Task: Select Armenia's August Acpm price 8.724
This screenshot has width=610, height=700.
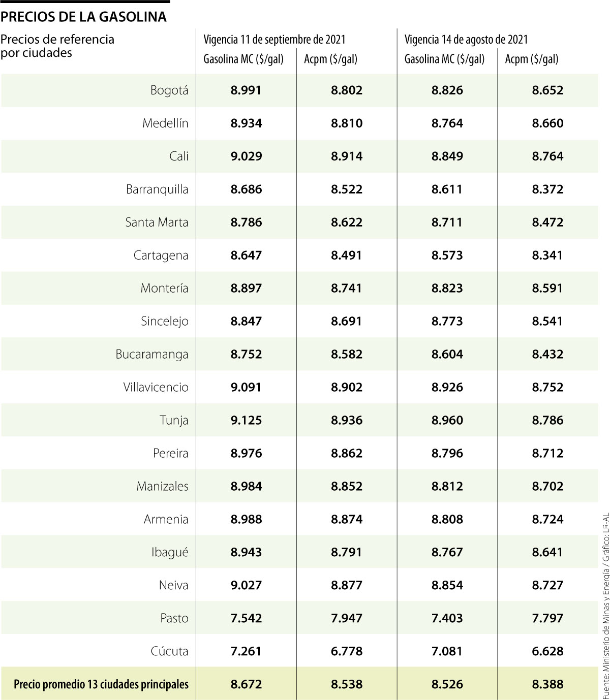Action: 547,519
